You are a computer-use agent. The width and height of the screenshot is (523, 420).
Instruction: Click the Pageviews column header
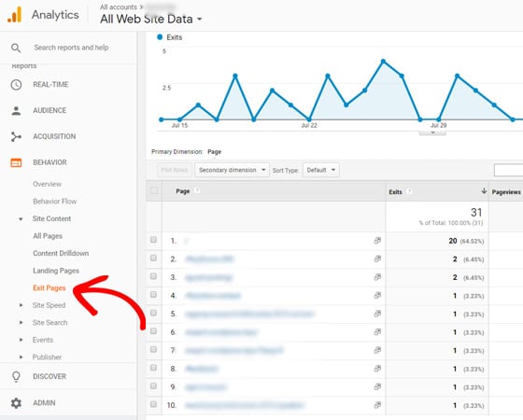click(x=506, y=192)
